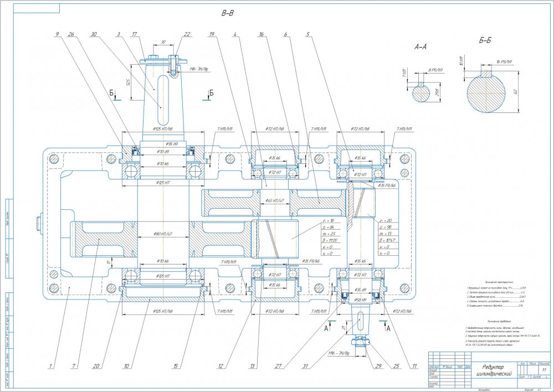
Task: Click part callout number 15
Action: (x=175, y=366)
